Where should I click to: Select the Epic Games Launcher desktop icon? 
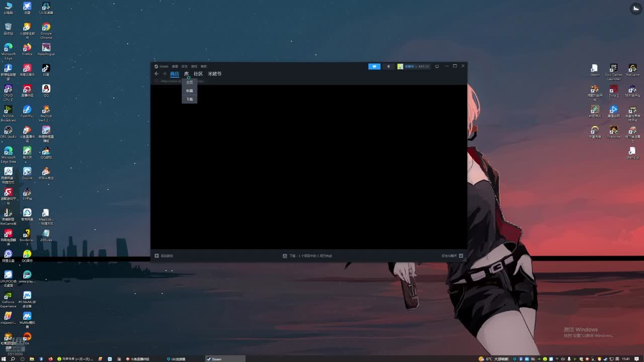click(x=613, y=69)
